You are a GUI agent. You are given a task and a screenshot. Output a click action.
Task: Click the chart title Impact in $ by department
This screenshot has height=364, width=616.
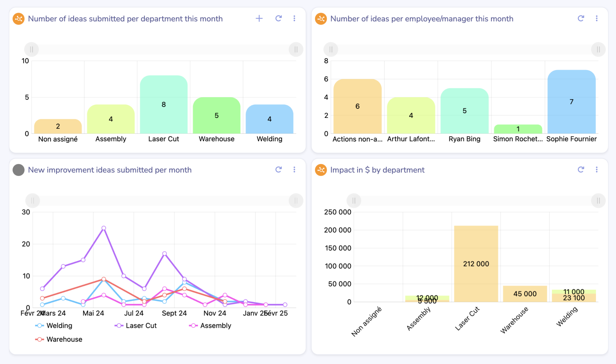377,170
